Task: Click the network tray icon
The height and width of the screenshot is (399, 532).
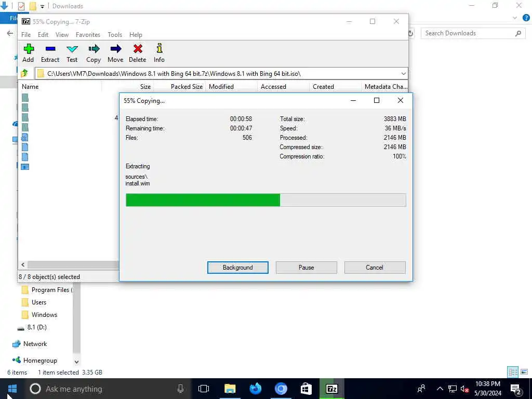Action: [x=453, y=389]
